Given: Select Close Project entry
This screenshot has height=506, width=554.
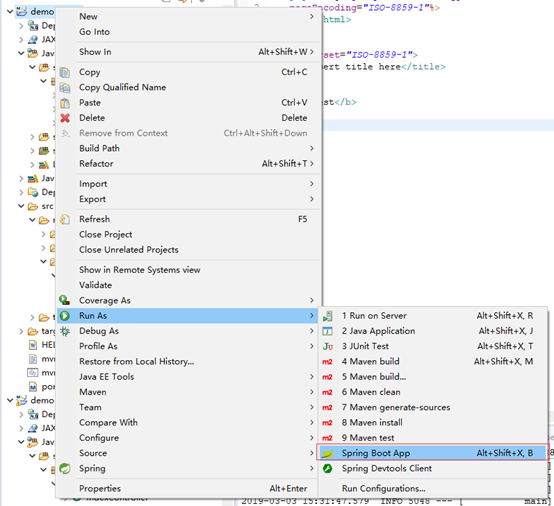Looking at the screenshot, I should pyautogui.click(x=189, y=235).
